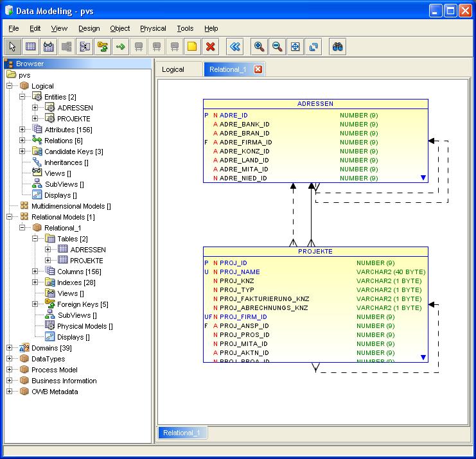Screen dimensions: 476x459
Task: Click the New View glasses icon
Action: click(x=49, y=47)
